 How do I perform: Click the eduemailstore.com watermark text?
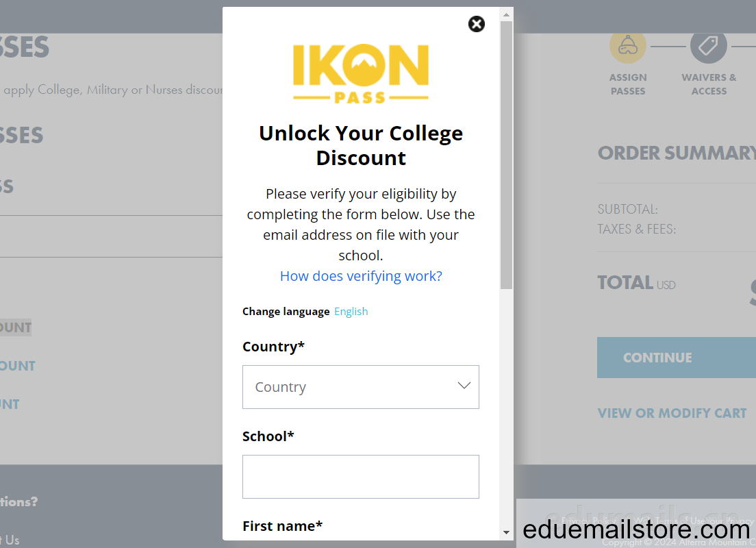point(636,530)
